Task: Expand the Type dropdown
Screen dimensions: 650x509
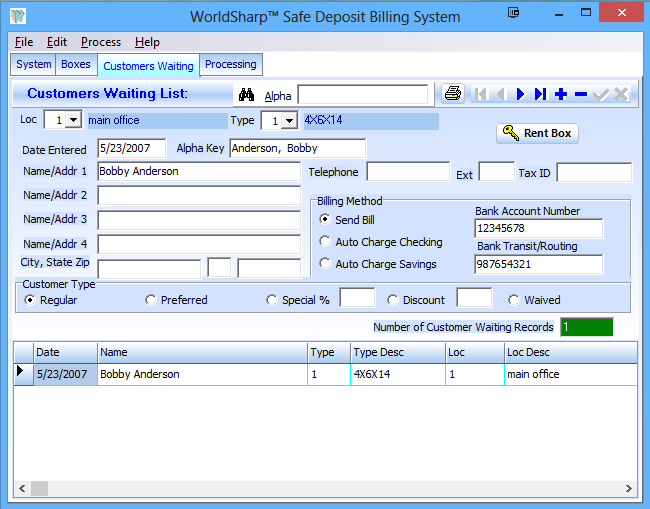Action: click(x=289, y=121)
